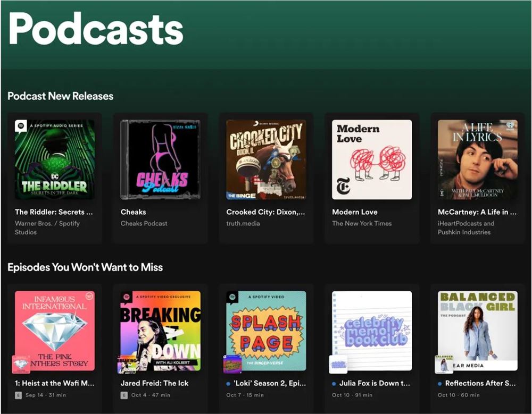Open the Podcast New Releases section heading
532x414 pixels.
tap(61, 96)
